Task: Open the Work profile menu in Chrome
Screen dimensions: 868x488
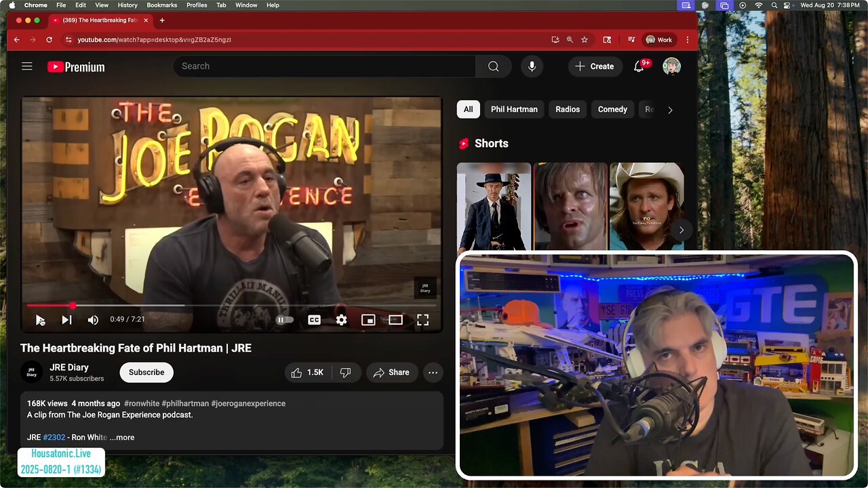Action: [659, 40]
